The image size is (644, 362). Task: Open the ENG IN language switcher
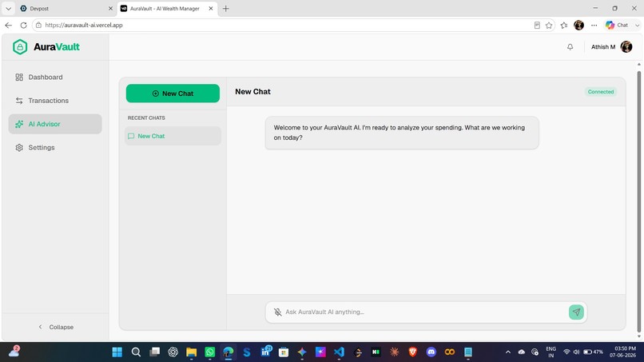coord(551,352)
